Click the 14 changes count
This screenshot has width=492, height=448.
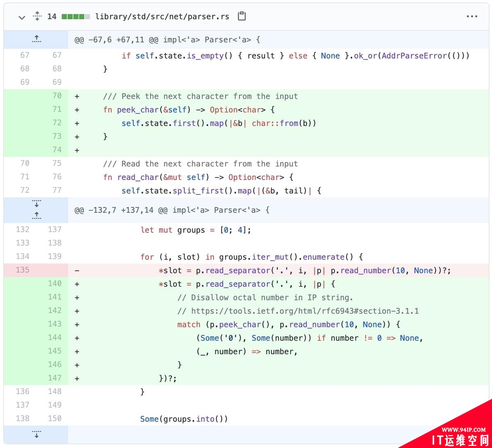52,16
